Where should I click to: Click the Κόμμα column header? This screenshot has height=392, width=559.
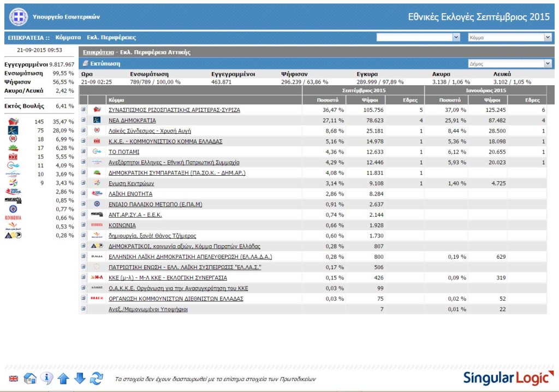point(204,100)
